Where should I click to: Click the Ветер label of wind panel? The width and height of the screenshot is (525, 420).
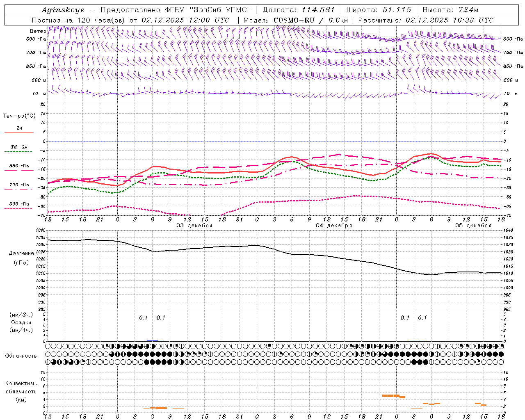click(x=38, y=31)
